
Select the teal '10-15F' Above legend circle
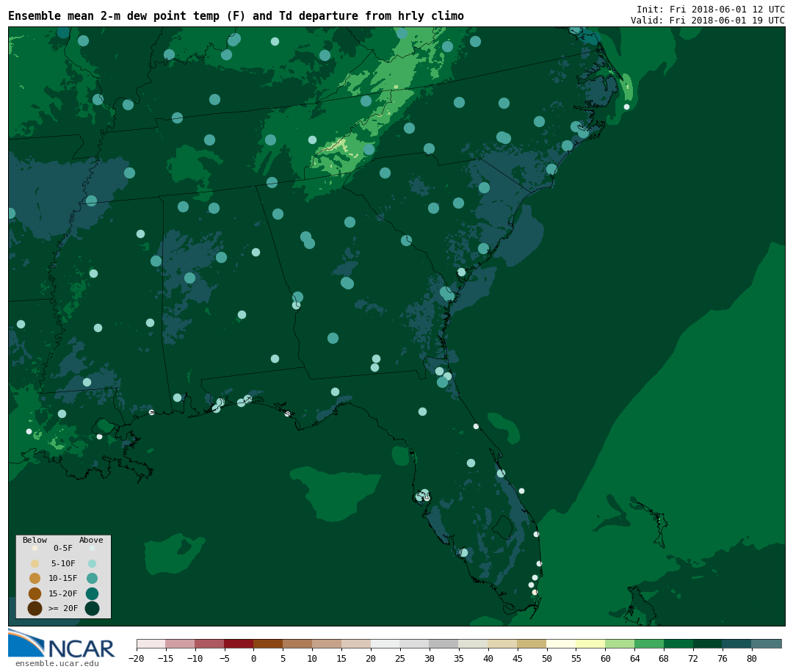pyautogui.click(x=92, y=578)
